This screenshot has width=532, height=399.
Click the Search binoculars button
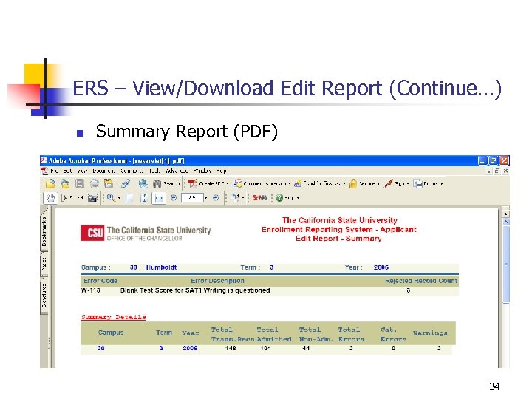tap(166, 183)
